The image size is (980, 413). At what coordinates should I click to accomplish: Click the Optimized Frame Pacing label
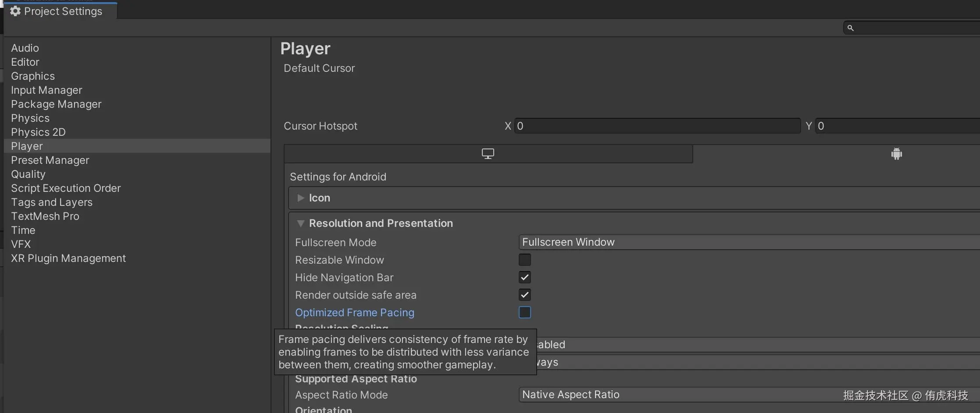point(354,313)
